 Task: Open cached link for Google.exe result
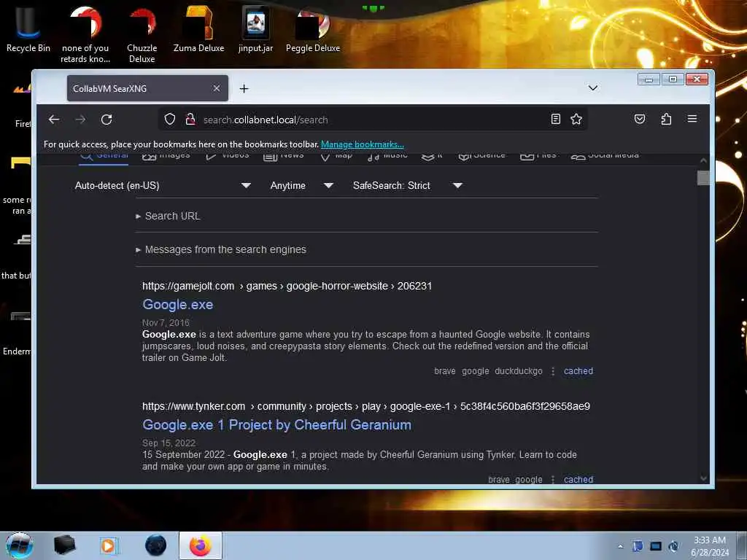578,371
